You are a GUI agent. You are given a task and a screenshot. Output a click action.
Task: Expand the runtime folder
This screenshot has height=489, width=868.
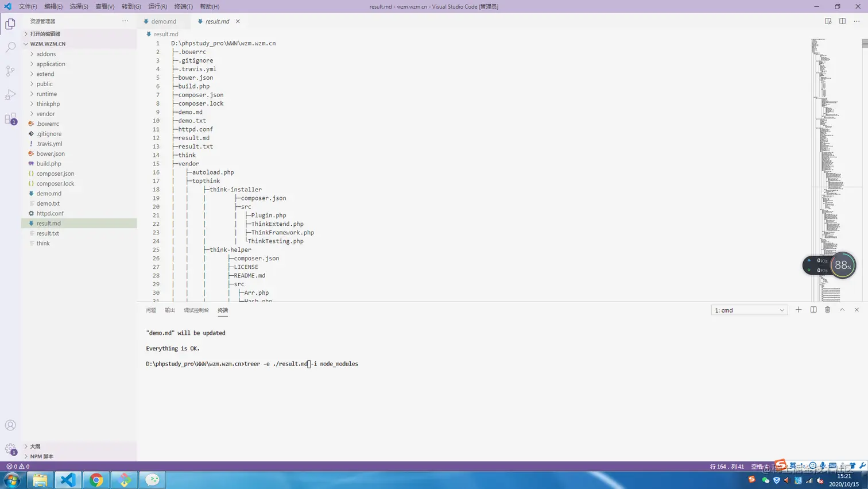pyautogui.click(x=79, y=94)
